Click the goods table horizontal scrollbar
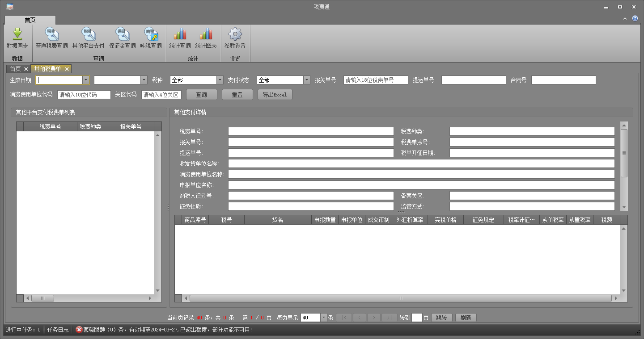Screen dimensions: 644x339 pos(401,298)
